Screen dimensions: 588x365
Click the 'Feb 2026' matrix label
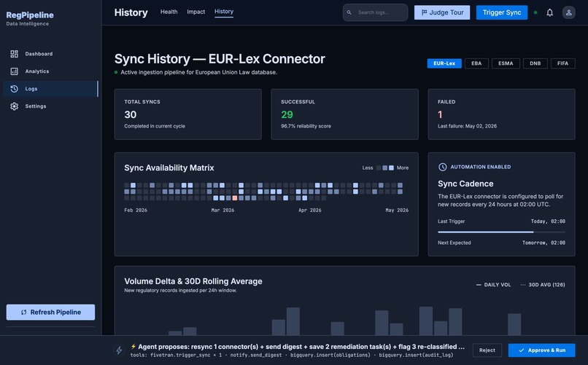[x=136, y=211]
